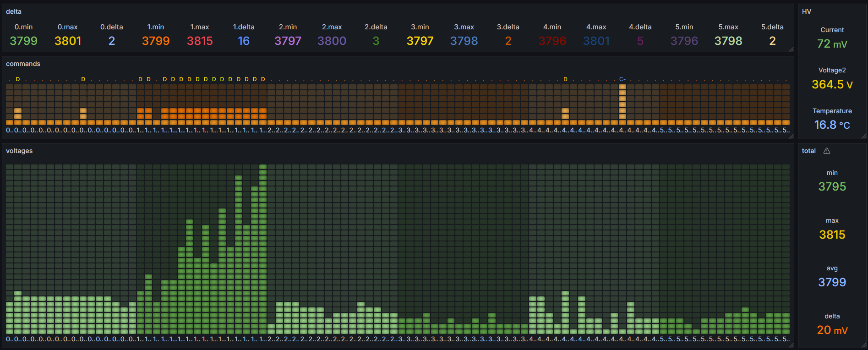Screen dimensions: 868x350
Task: Open the commands panel title menu
Action: pos(23,64)
